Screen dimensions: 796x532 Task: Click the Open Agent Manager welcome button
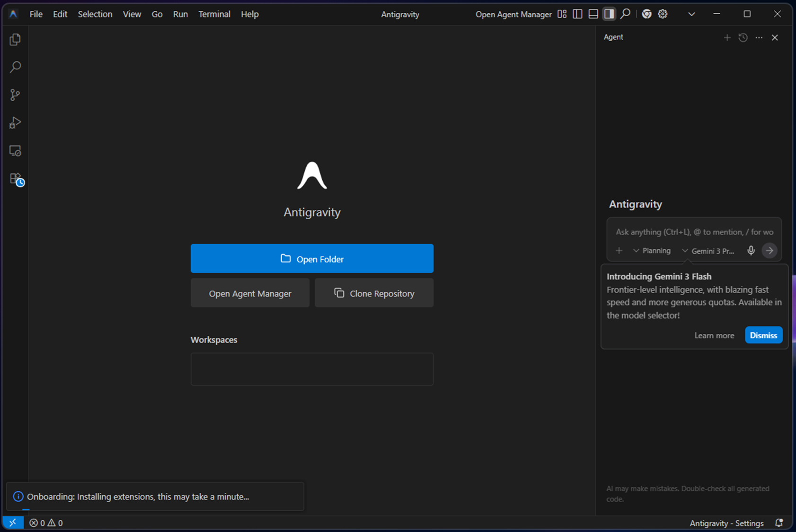(x=250, y=293)
